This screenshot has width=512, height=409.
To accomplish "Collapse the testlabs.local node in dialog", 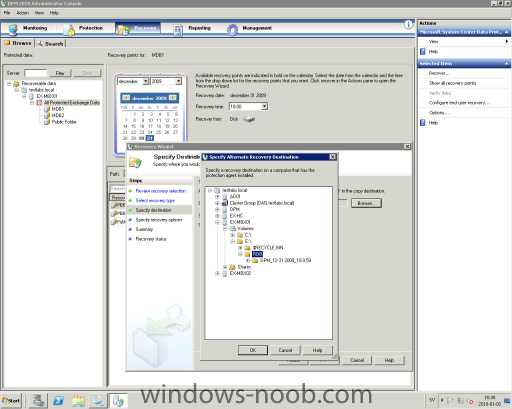I will click(x=210, y=190).
